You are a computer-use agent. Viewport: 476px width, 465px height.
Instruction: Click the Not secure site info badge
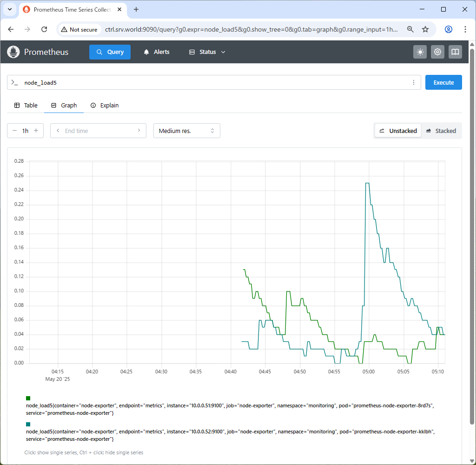click(79, 29)
